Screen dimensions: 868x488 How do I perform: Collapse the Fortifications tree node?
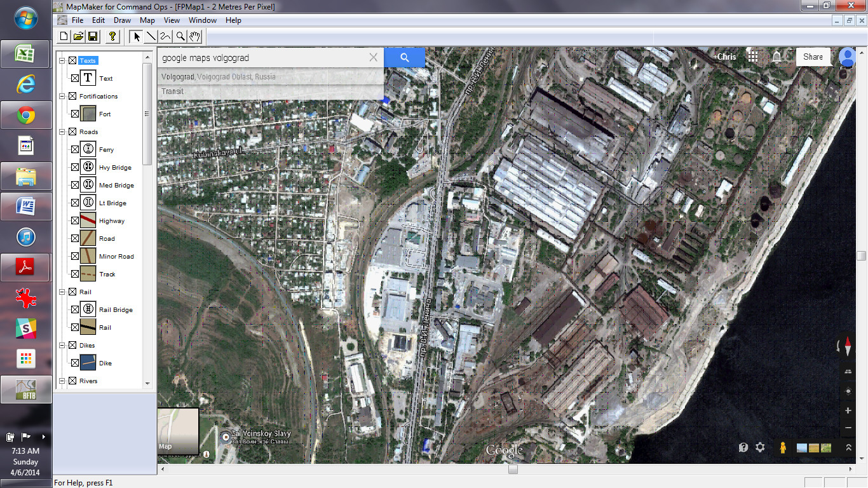(62, 97)
